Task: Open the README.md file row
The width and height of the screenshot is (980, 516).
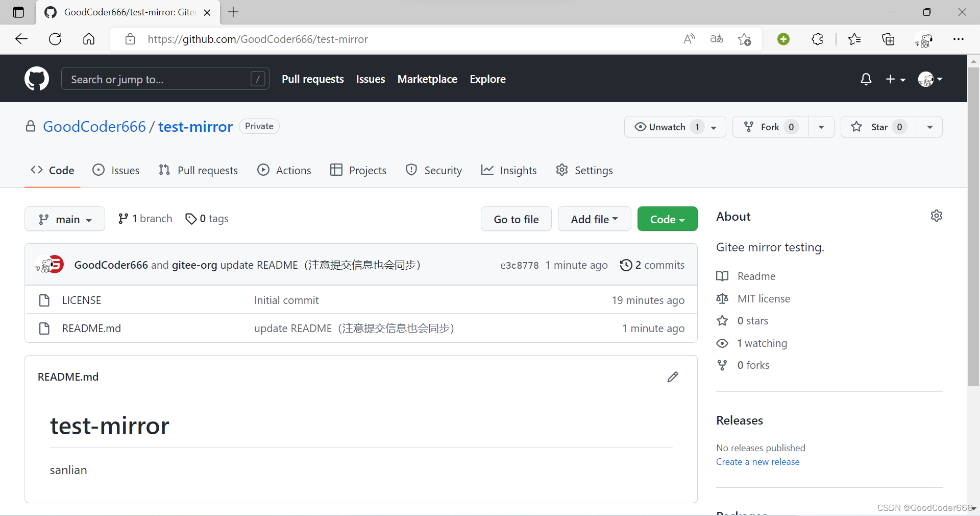Action: 361,329
